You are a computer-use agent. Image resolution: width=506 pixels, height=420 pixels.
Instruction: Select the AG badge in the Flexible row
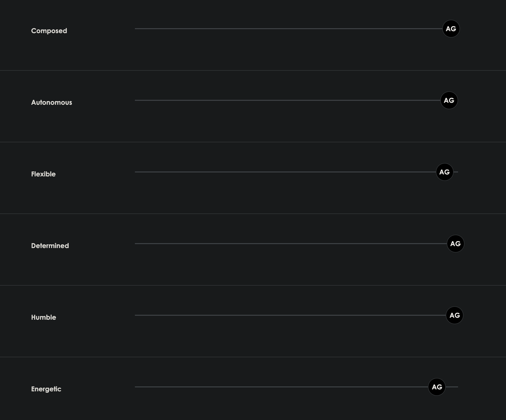point(444,172)
